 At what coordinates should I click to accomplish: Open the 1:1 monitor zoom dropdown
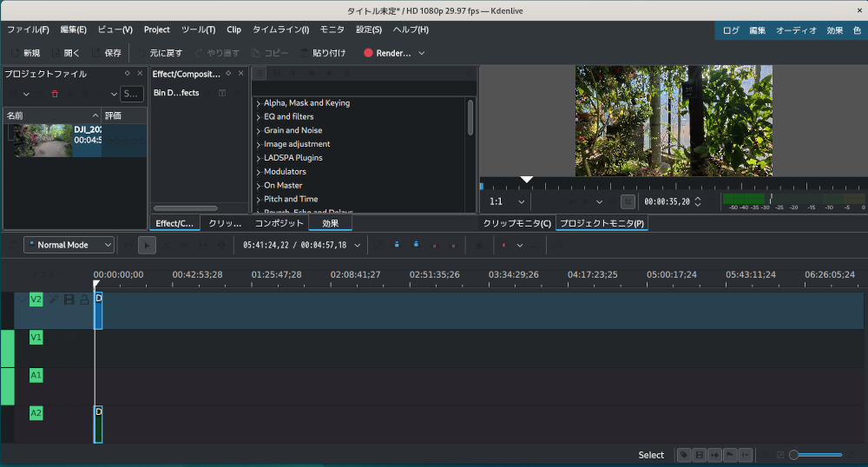coord(507,201)
